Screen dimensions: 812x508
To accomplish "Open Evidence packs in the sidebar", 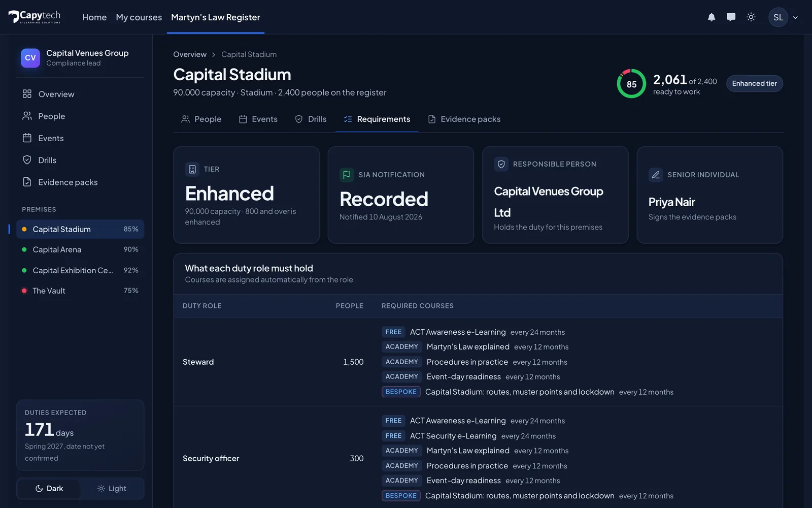I will pyautogui.click(x=80, y=182).
